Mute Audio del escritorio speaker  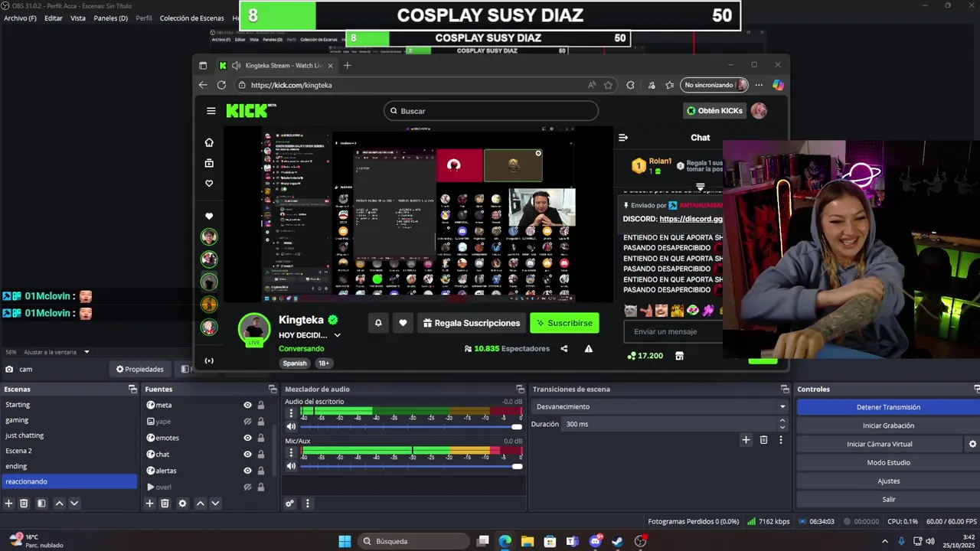[291, 427]
